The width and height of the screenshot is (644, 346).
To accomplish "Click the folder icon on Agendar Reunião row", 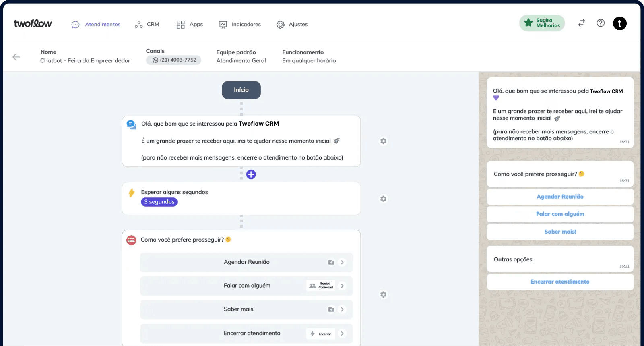I will click(331, 262).
